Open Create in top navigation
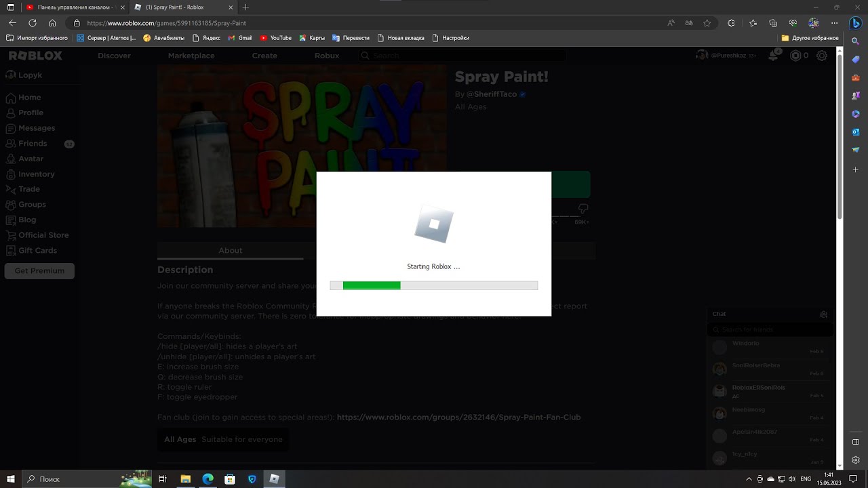868x488 pixels. 264,56
